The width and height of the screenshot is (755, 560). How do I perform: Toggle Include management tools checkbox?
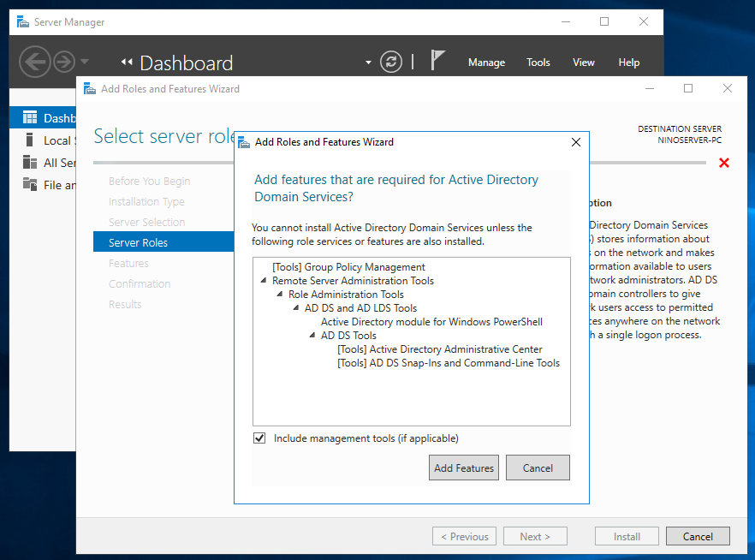pos(259,438)
